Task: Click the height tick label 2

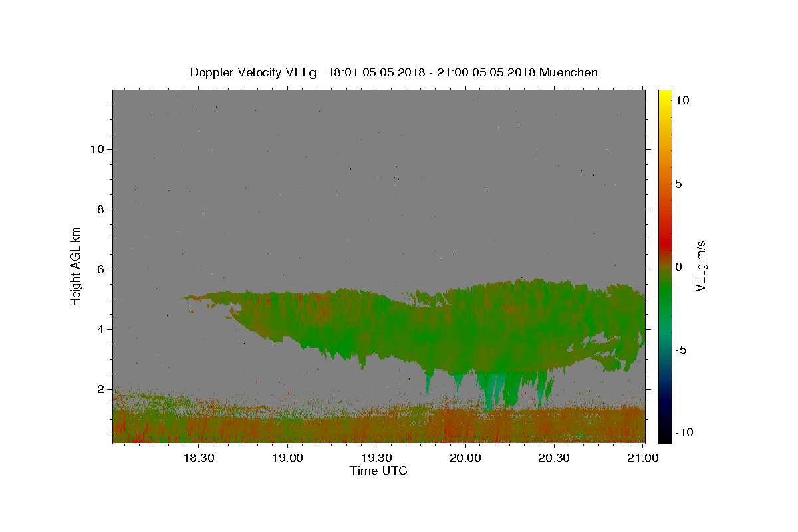Action: (101, 389)
